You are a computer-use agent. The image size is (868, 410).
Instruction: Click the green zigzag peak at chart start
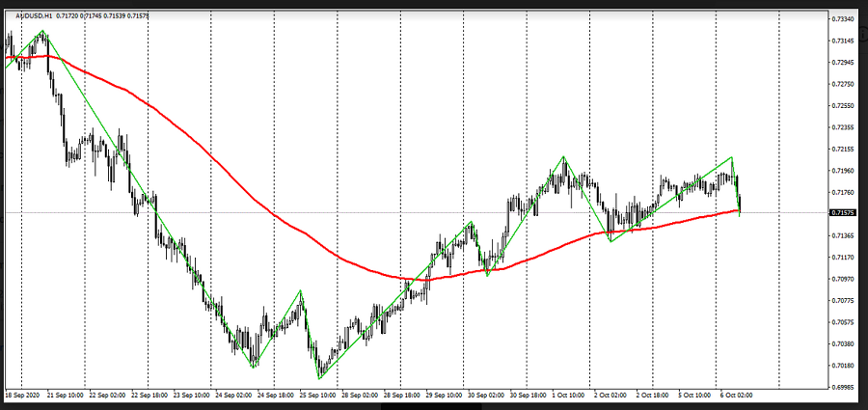click(x=42, y=32)
